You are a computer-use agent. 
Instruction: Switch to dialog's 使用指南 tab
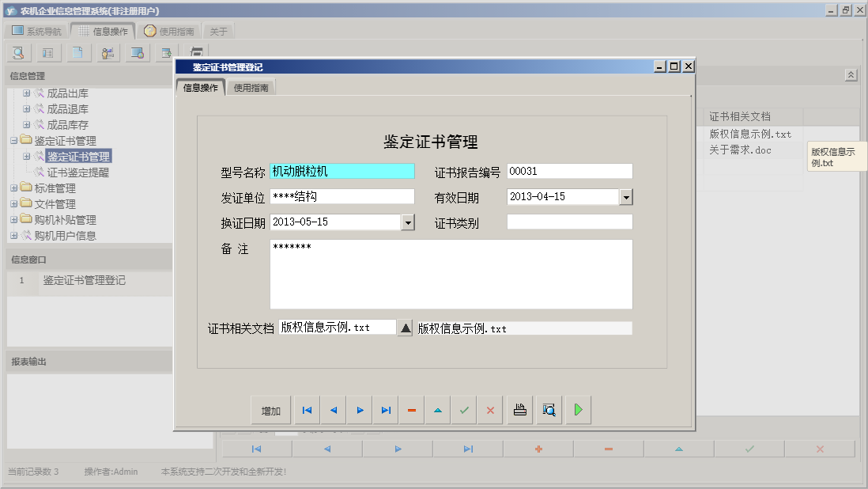[x=251, y=88]
